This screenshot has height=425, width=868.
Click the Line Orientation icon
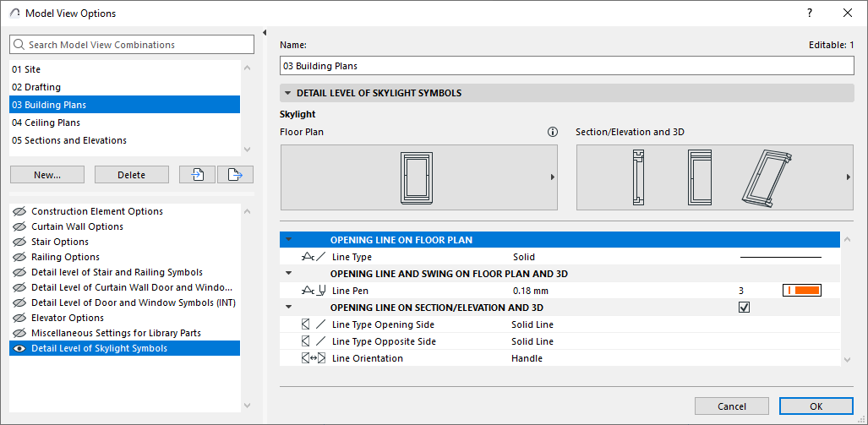pos(313,358)
